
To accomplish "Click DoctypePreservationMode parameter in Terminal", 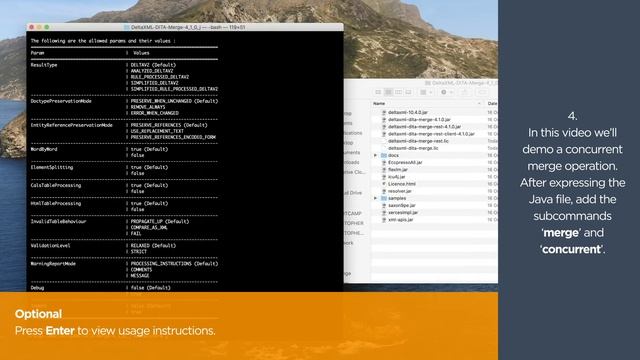I will pos(61,101).
